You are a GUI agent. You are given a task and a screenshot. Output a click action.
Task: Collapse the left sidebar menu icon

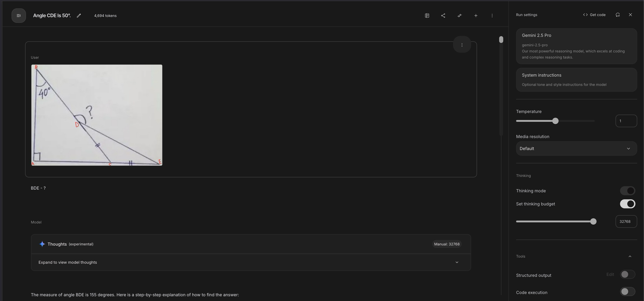19,16
